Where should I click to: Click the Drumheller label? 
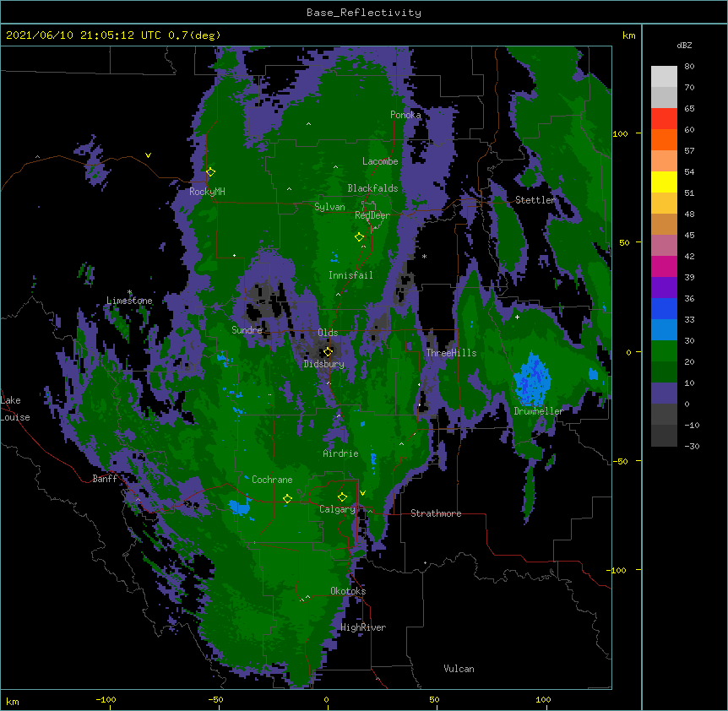[x=539, y=411]
